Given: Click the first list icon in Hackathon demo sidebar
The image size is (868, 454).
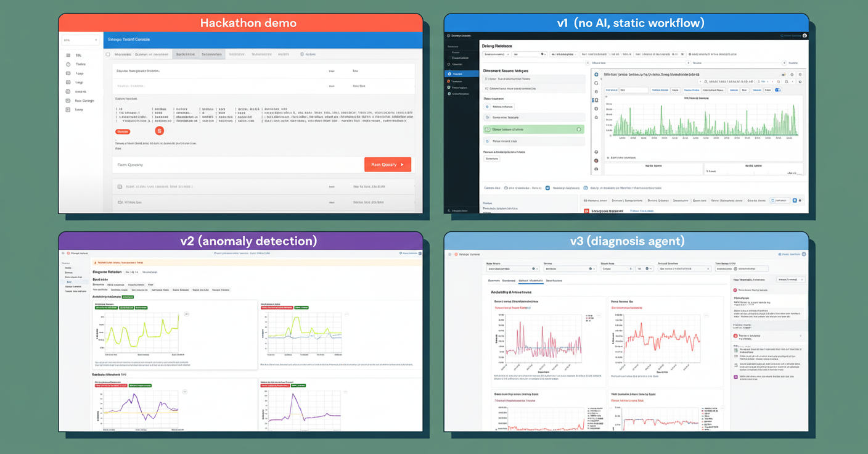Looking at the screenshot, I should 68,56.
